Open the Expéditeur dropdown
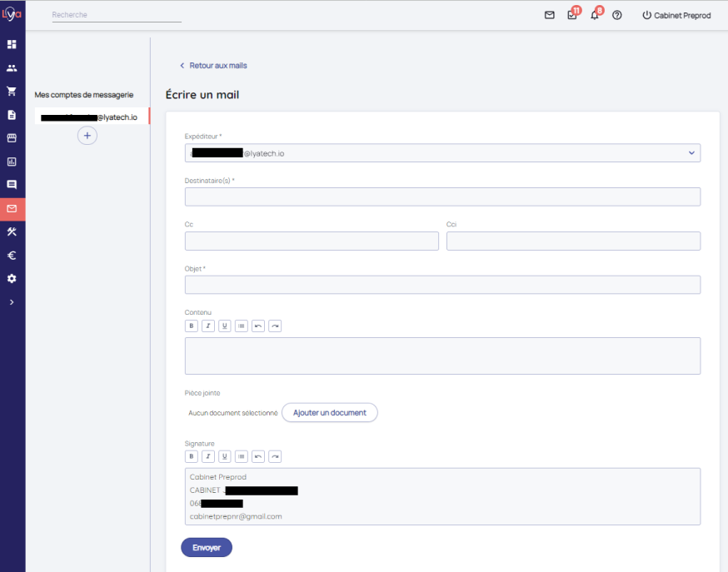 [442, 153]
